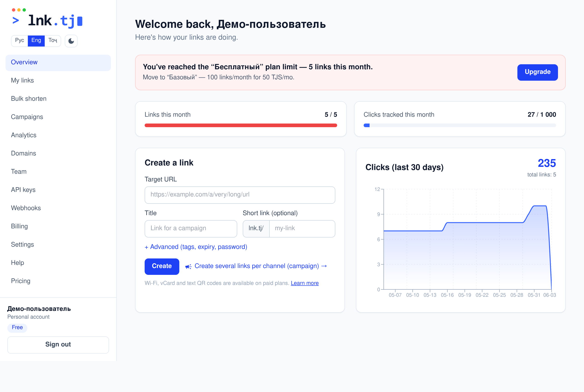
Task: Click the Upgrade button
Action: [x=537, y=72]
